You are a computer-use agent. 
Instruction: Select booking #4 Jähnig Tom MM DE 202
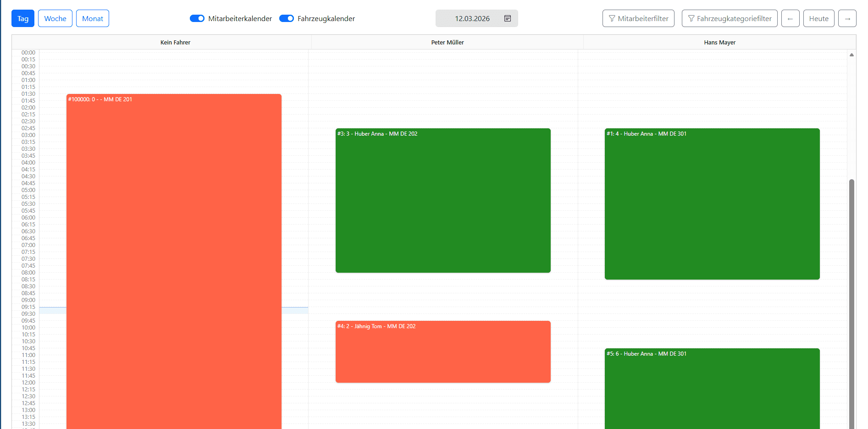click(x=443, y=352)
